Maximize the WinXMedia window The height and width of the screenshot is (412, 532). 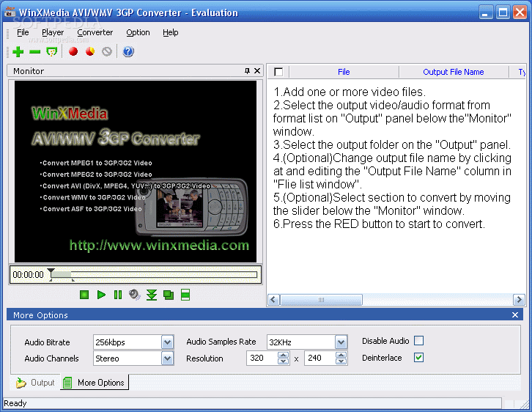[x=503, y=12]
